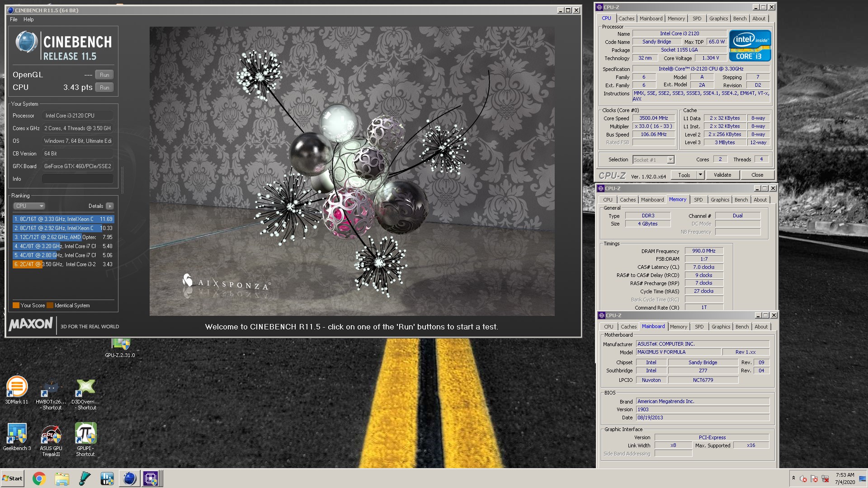Click the MAXON logo in Cinebench

pos(31,324)
